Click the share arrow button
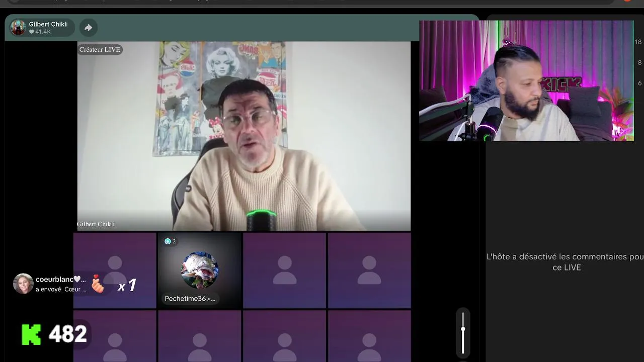This screenshot has width=644, height=362. [x=88, y=28]
